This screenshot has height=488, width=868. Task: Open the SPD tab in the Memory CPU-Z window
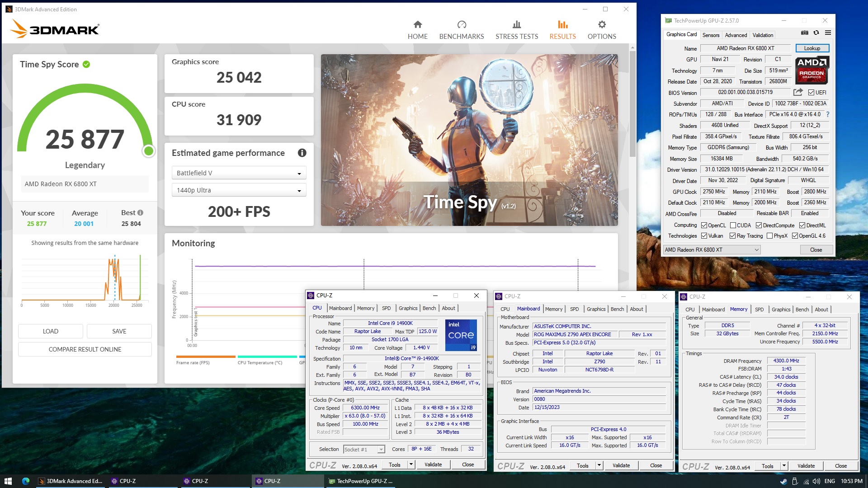point(759,310)
